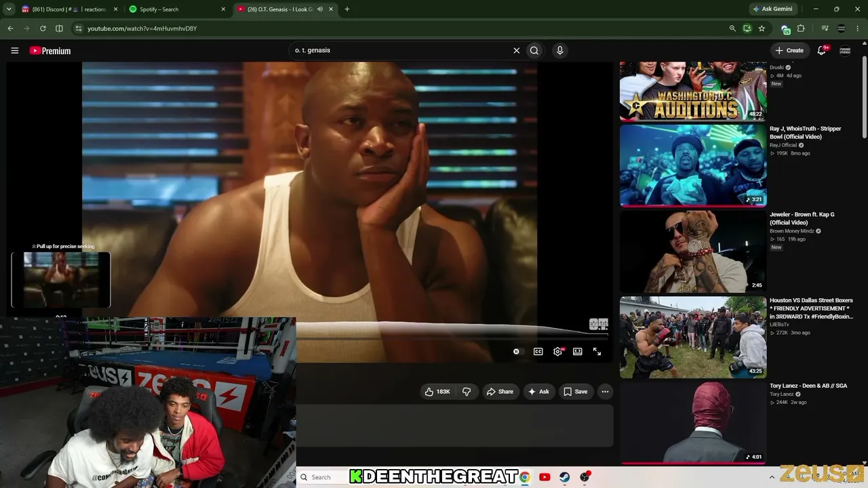This screenshot has height=488, width=868.
Task: Play the Tory Lanez red mask thumbnail
Action: [x=693, y=424]
